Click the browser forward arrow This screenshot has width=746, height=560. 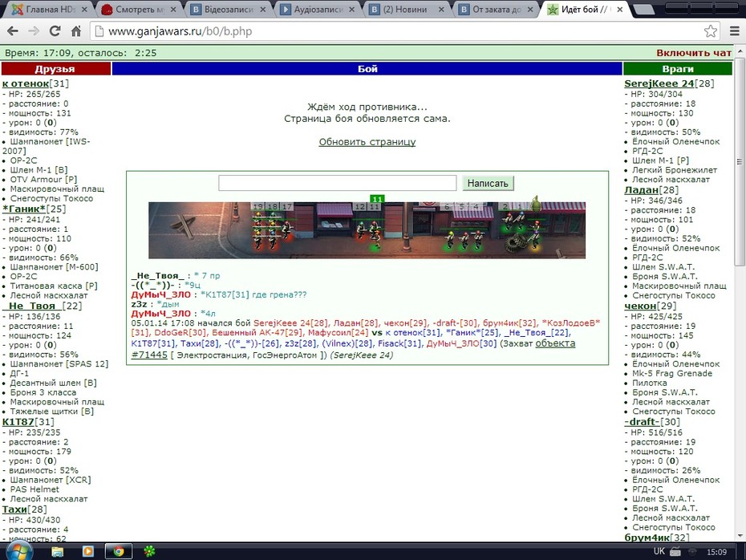coord(34,31)
